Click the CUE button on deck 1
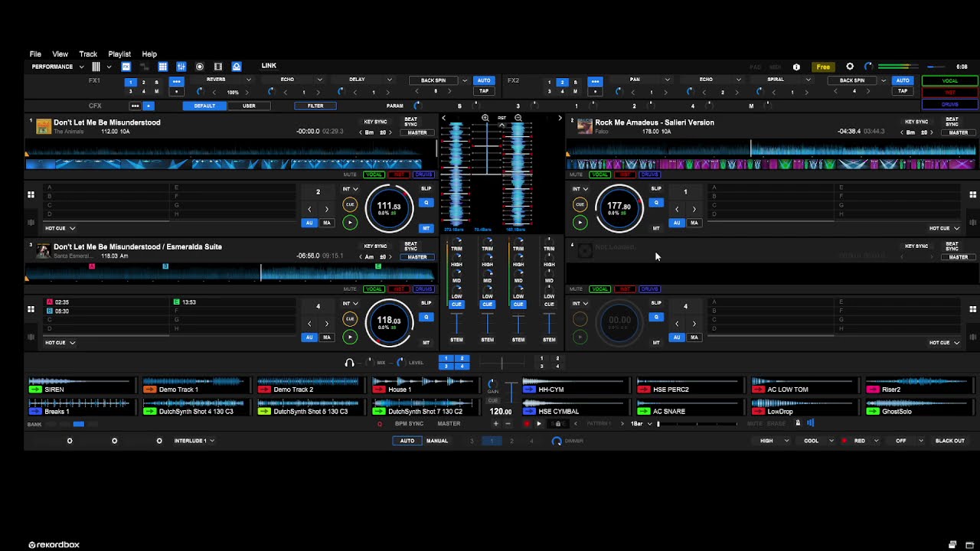Image resolution: width=980 pixels, height=551 pixels. pyautogui.click(x=350, y=204)
